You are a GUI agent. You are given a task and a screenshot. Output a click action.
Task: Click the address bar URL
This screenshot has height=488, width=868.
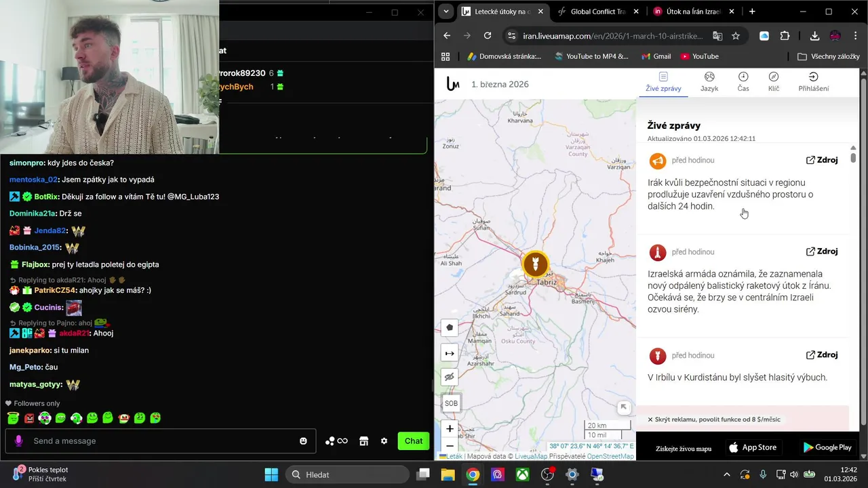coord(612,36)
